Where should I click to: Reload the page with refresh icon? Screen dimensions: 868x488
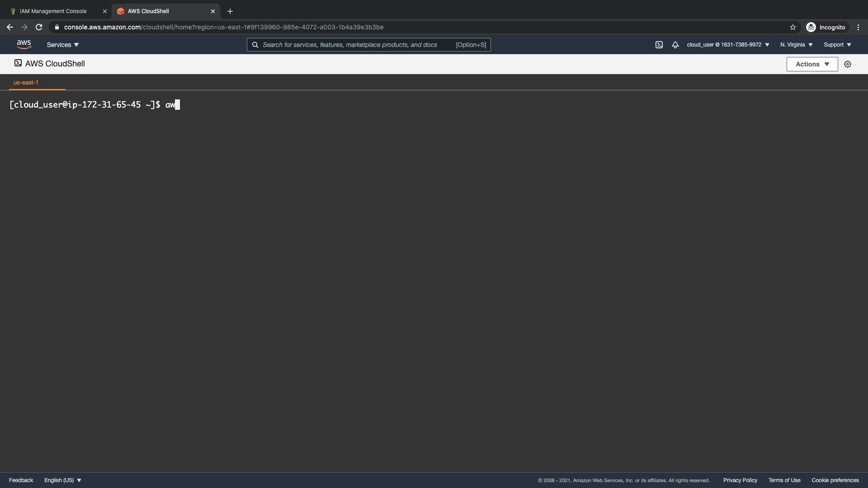[39, 27]
